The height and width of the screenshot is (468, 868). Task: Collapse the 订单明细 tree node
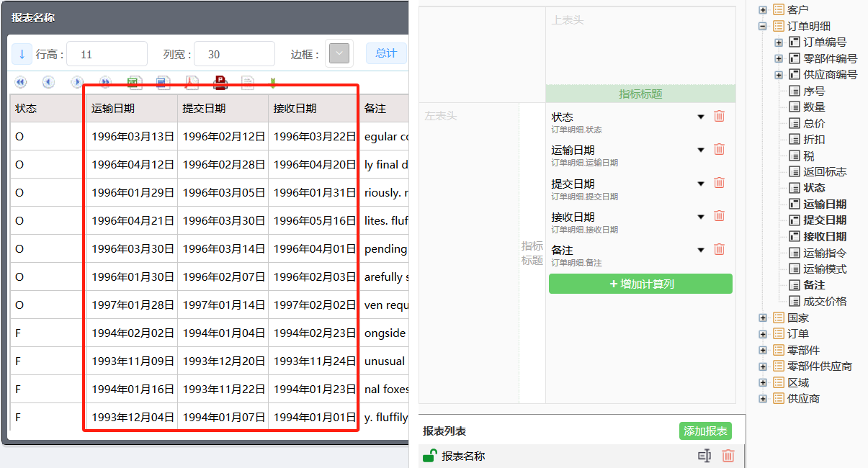[x=763, y=26]
